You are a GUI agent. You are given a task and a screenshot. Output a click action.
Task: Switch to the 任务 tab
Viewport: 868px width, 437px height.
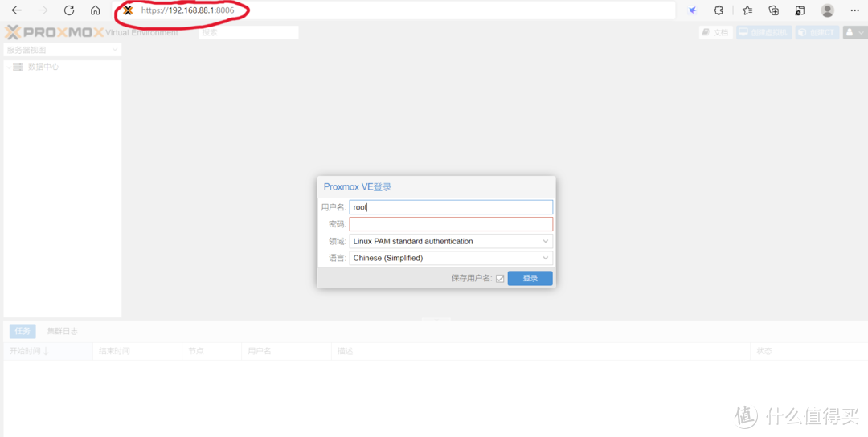point(22,331)
